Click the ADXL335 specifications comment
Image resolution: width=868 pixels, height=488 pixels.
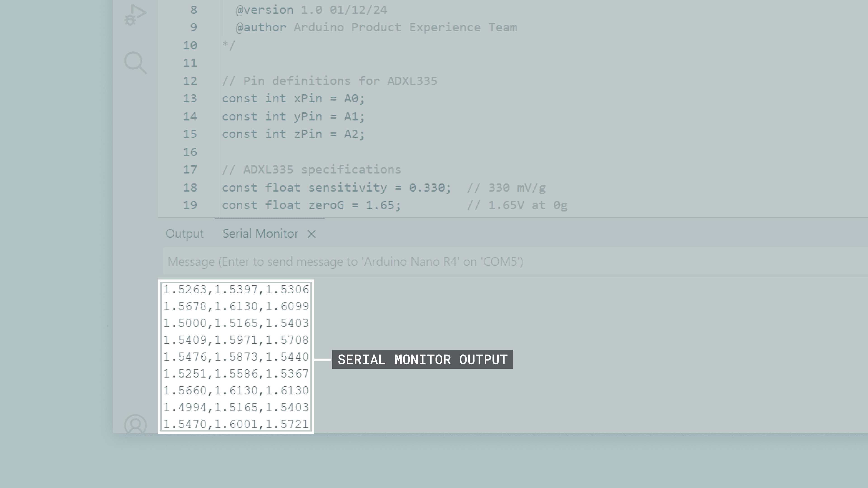(x=311, y=170)
